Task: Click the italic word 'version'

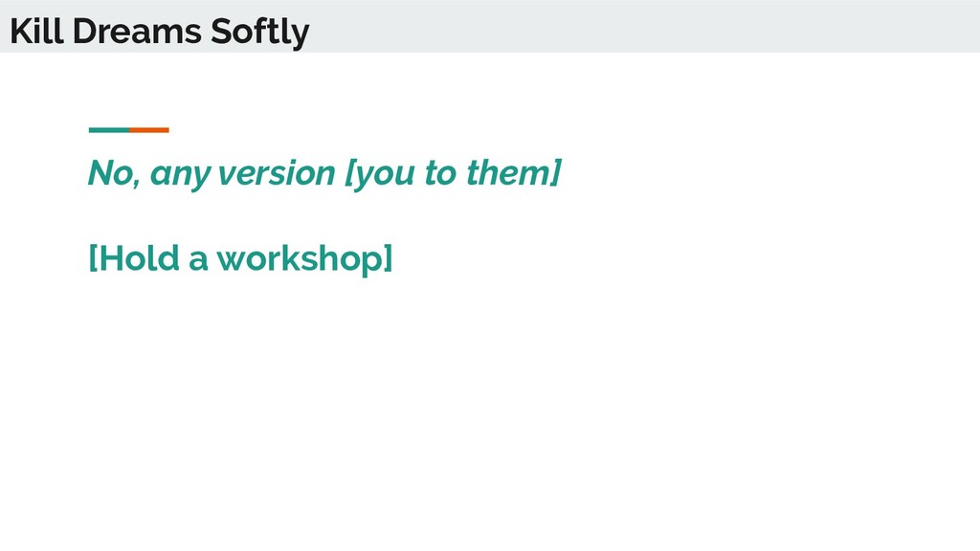Action: 277,173
